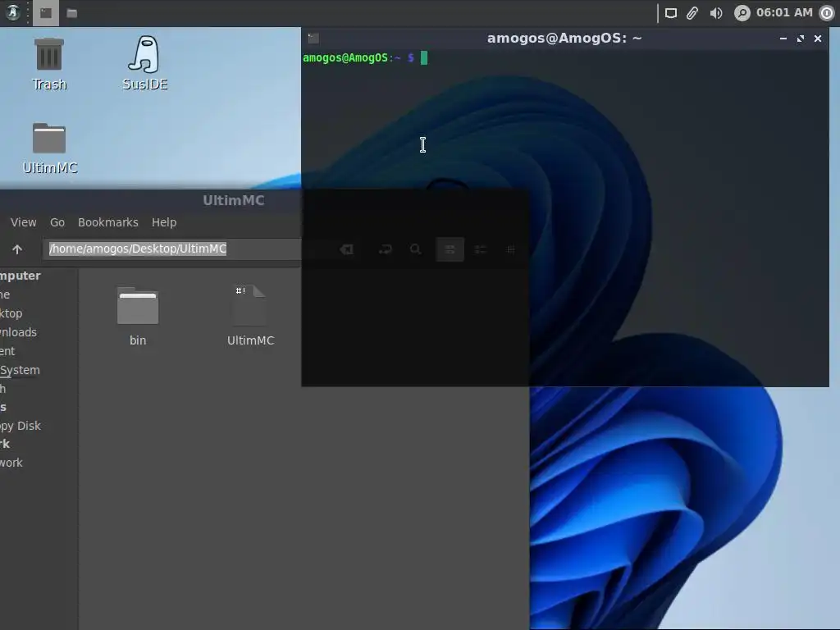
Task: Open the power/logout button in panel
Action: [x=827, y=13]
